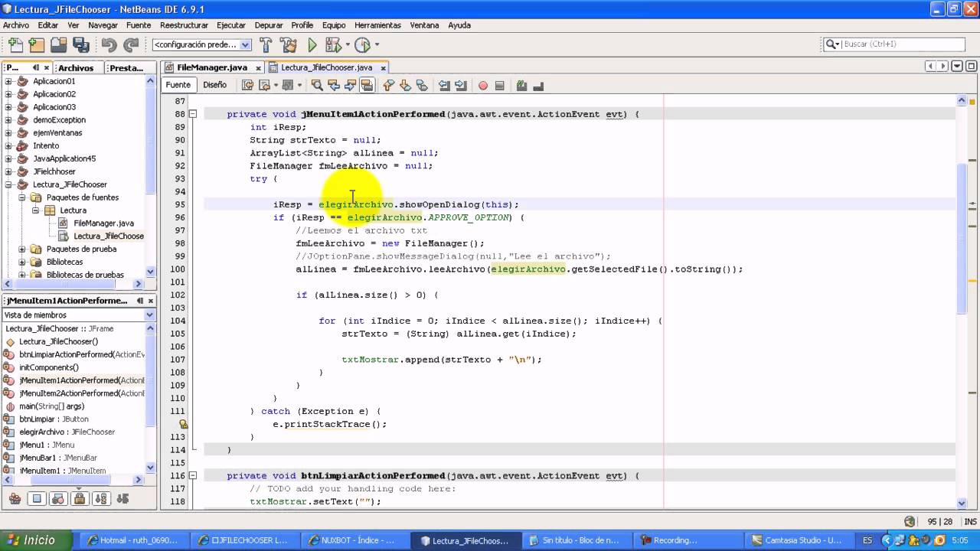
Task: Click the Uncomment lines icon
Action: 538,85
